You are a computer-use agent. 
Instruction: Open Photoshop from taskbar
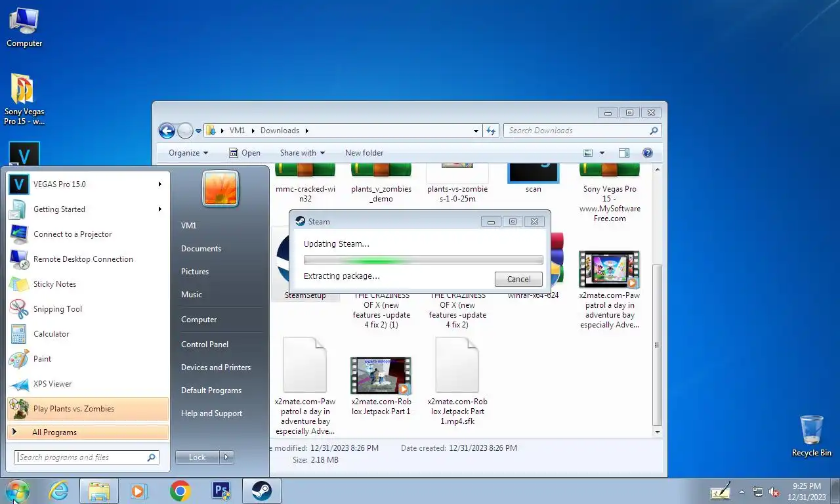click(x=221, y=491)
